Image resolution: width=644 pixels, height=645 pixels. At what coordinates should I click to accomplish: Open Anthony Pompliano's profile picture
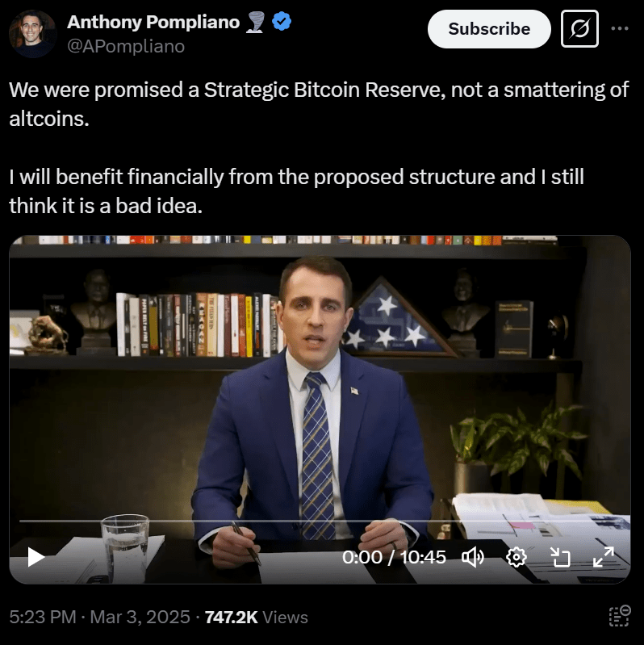[33, 34]
